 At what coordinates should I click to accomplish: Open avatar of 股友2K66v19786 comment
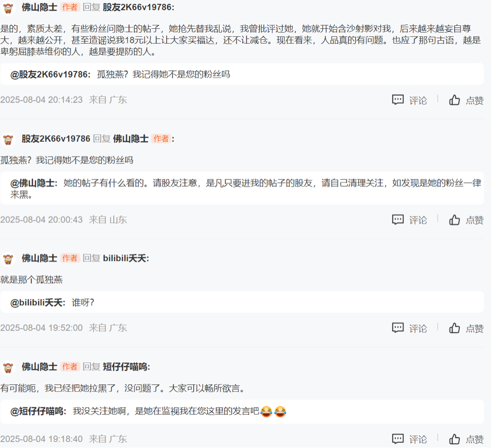[x=8, y=139]
